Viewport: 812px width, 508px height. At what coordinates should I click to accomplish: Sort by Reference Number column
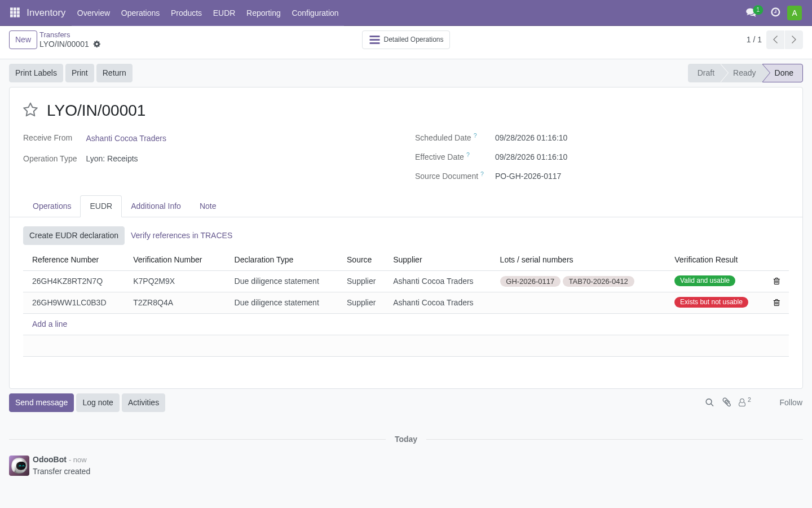65,260
